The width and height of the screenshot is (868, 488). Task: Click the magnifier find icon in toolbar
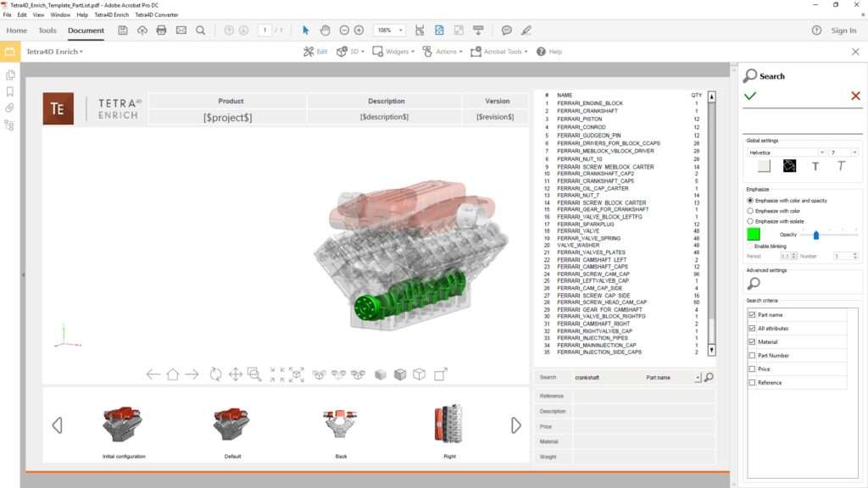pos(200,30)
